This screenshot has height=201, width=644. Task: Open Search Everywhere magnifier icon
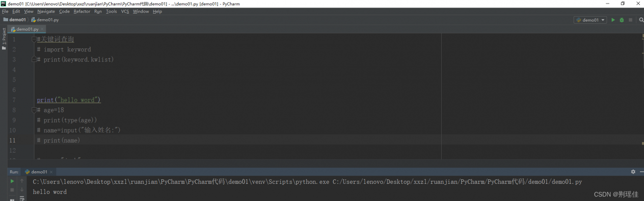(641, 20)
